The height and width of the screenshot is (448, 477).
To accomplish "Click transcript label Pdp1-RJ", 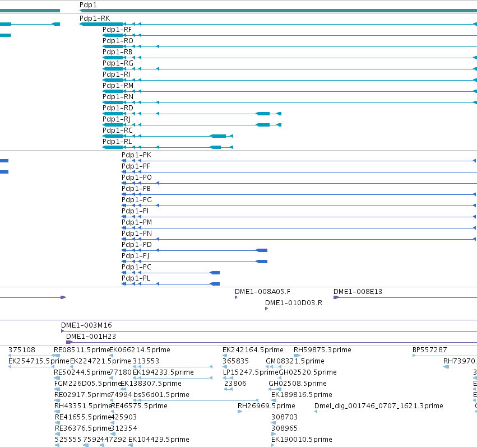I will (117, 119).
